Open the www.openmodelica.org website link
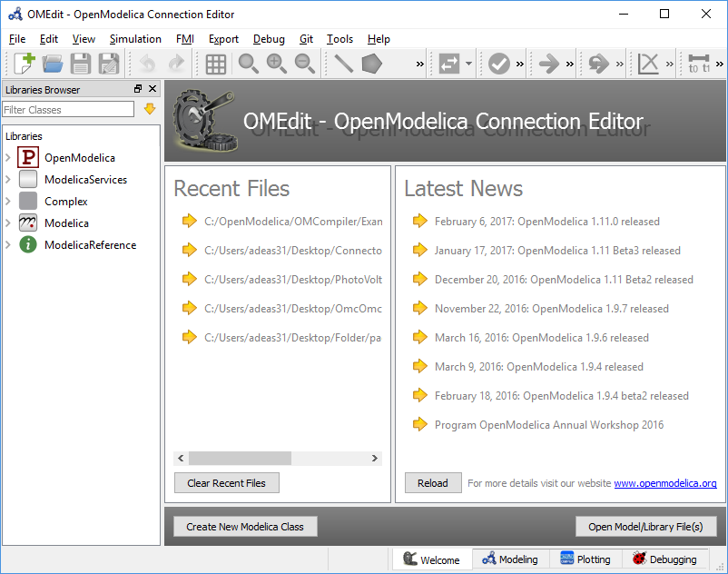The image size is (728, 574). (x=664, y=483)
